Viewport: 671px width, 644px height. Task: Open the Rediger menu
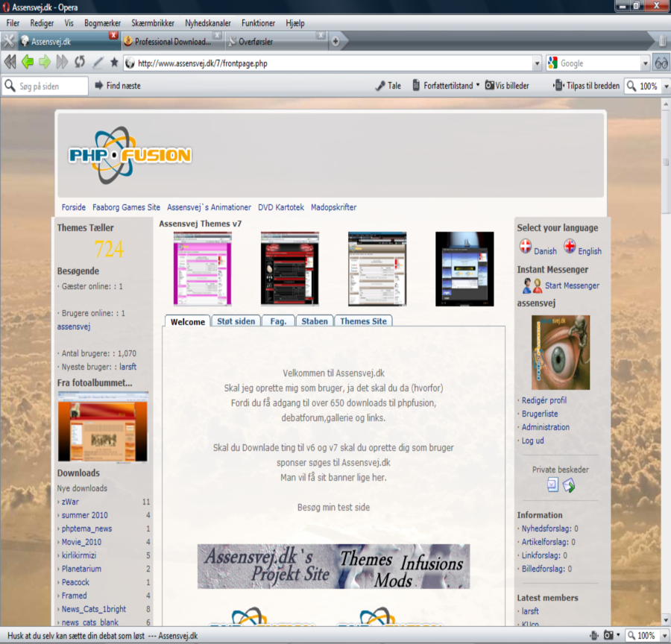(x=42, y=23)
